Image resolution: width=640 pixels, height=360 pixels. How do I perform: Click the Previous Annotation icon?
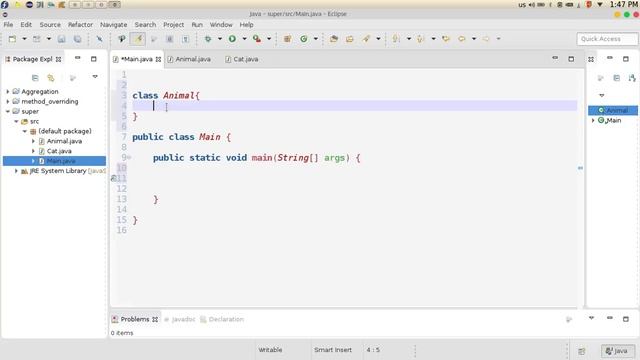[x=420, y=39]
